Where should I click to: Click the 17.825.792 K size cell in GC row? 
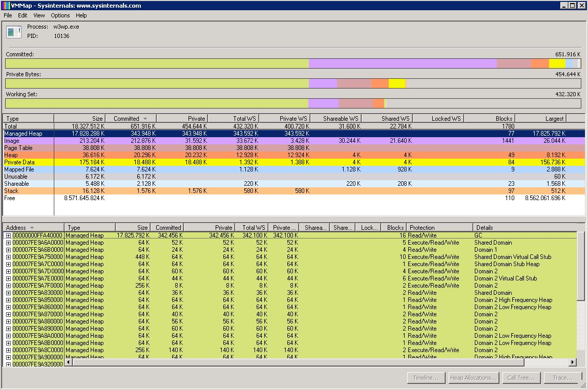click(133, 235)
